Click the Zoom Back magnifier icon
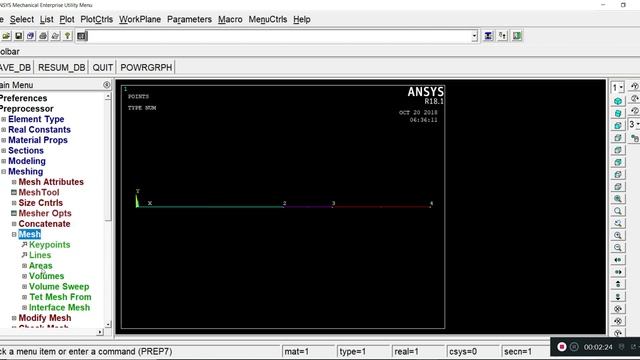 [x=618, y=223]
